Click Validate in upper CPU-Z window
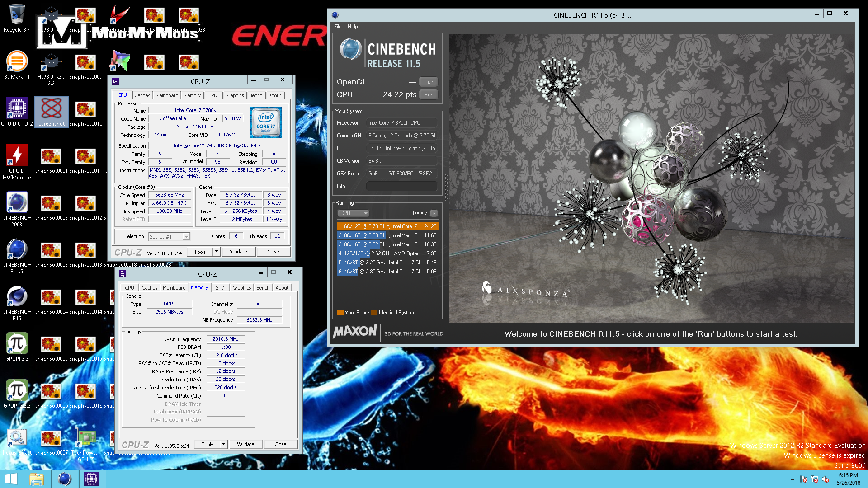Screen dimensions: 868x488 [238, 252]
